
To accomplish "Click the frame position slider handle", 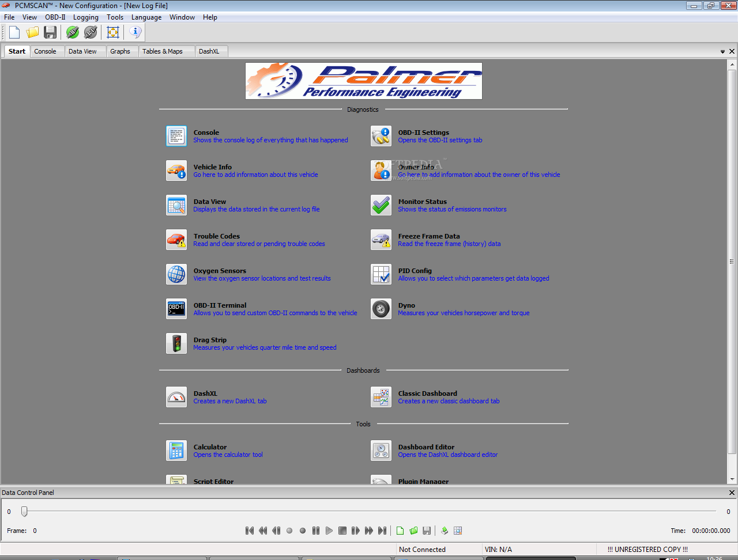I will point(24,511).
